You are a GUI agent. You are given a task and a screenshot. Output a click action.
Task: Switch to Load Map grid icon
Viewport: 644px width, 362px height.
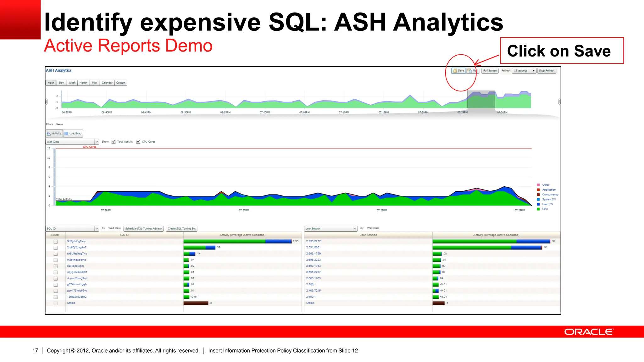[66, 134]
